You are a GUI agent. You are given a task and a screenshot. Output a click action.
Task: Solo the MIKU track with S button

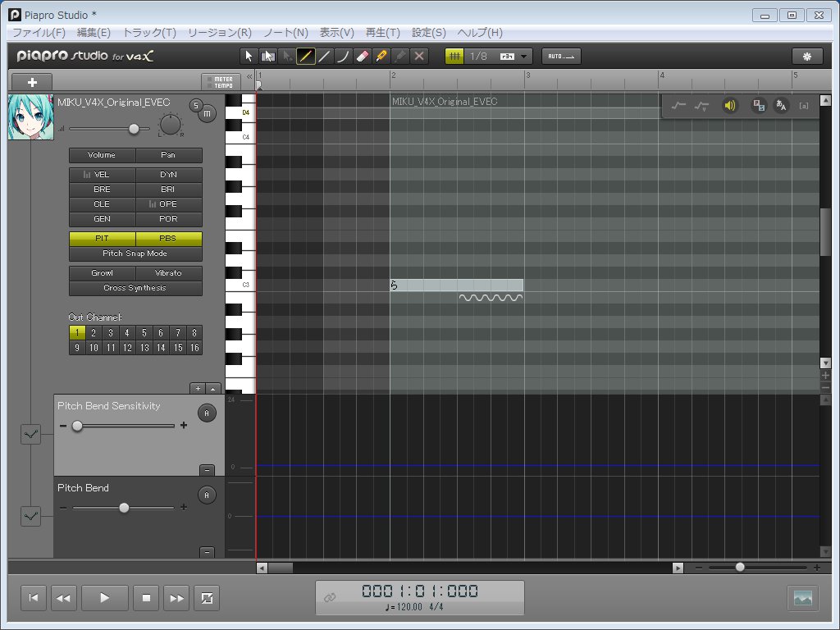(196, 106)
